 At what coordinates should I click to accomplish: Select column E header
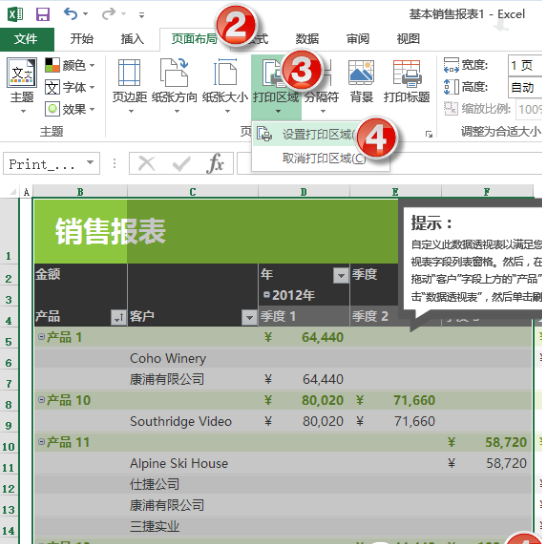click(x=395, y=192)
